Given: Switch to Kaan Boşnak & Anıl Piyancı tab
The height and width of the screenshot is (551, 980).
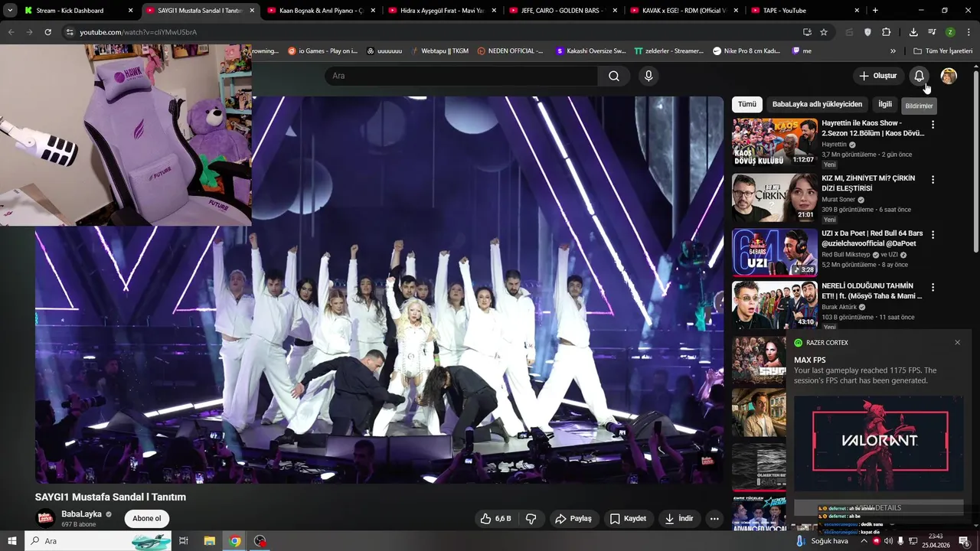Looking at the screenshot, I should (320, 10).
